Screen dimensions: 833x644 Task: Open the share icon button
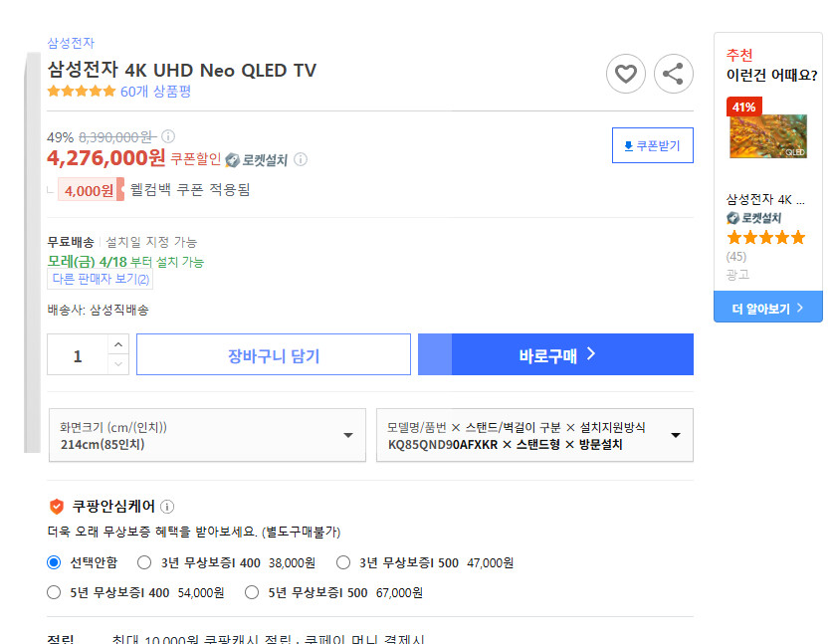point(673,74)
